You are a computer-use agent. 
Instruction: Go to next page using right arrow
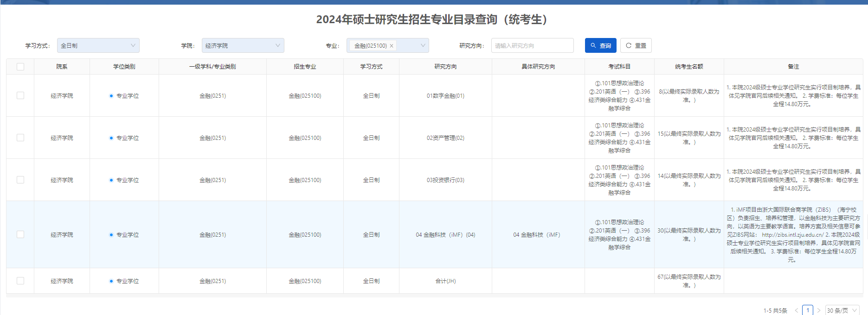pyautogui.click(x=819, y=310)
